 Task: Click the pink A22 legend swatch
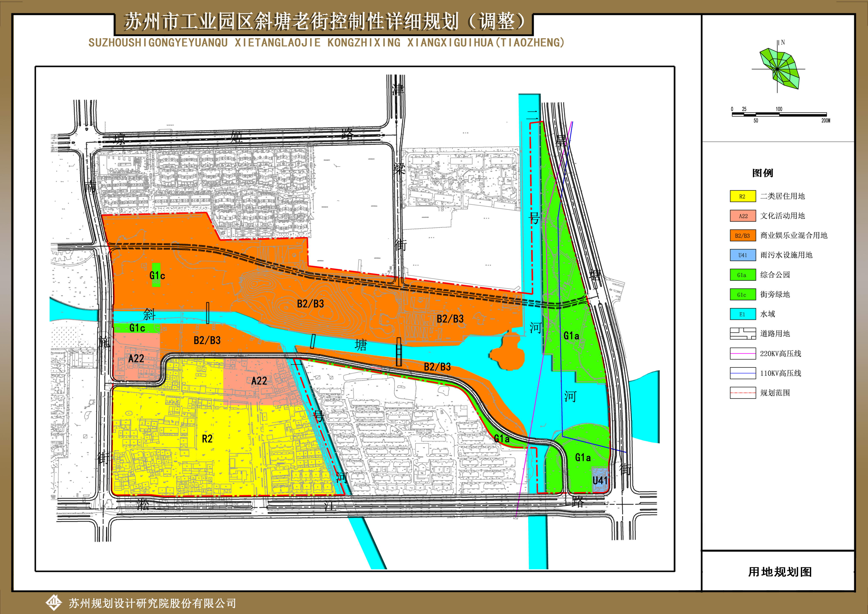click(743, 216)
